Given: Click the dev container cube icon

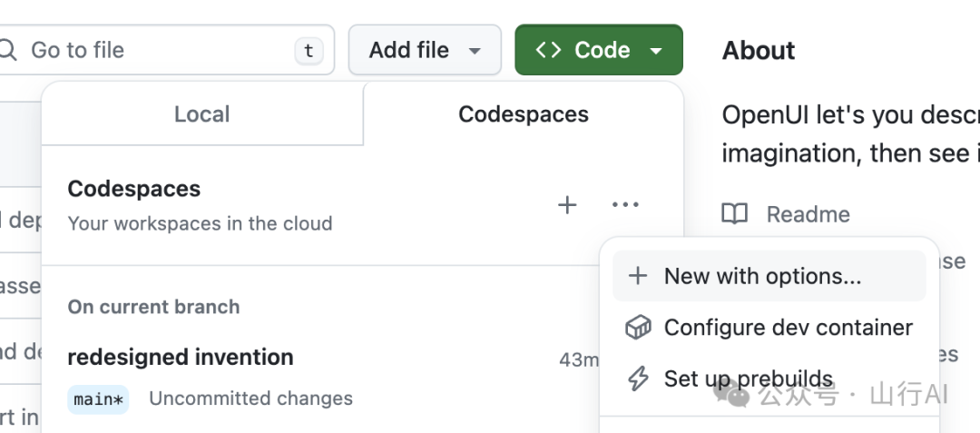Looking at the screenshot, I should click(638, 328).
